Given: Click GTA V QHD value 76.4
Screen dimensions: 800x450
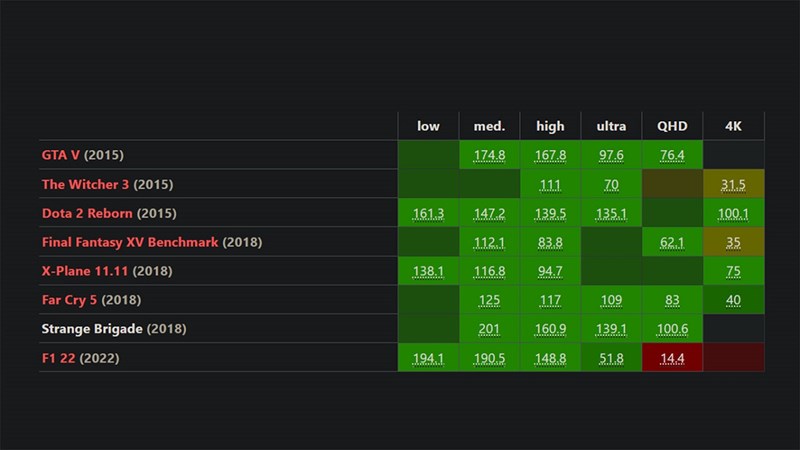Looking at the screenshot, I should pos(672,155).
